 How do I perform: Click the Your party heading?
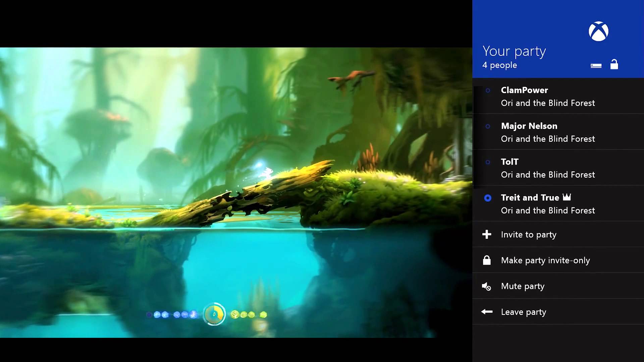tap(514, 52)
